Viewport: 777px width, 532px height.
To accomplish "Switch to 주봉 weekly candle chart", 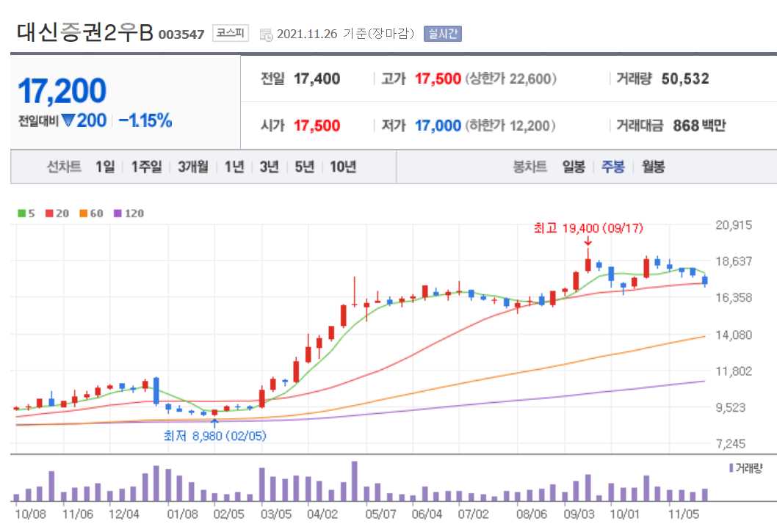I will pyautogui.click(x=612, y=167).
